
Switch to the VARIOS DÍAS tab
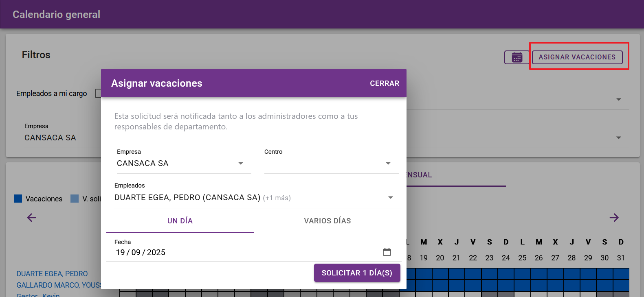pos(327,221)
